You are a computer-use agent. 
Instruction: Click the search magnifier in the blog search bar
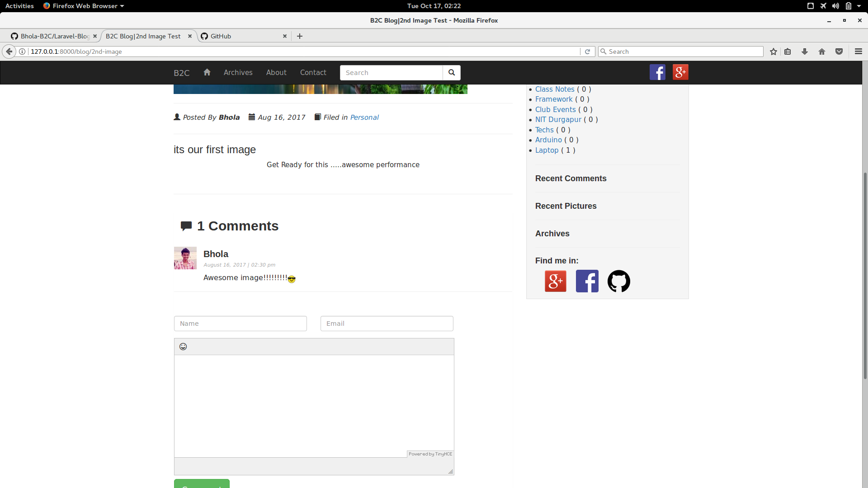451,72
